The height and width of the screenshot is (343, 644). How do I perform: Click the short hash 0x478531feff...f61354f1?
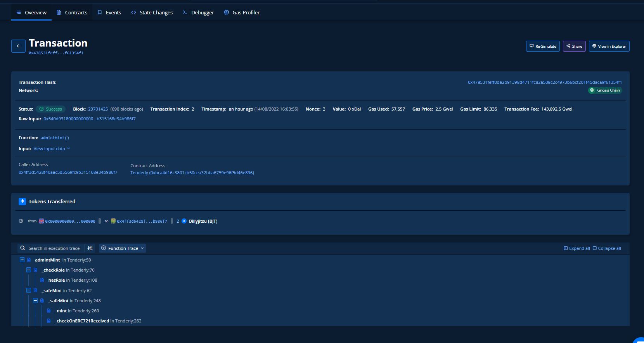tap(56, 53)
